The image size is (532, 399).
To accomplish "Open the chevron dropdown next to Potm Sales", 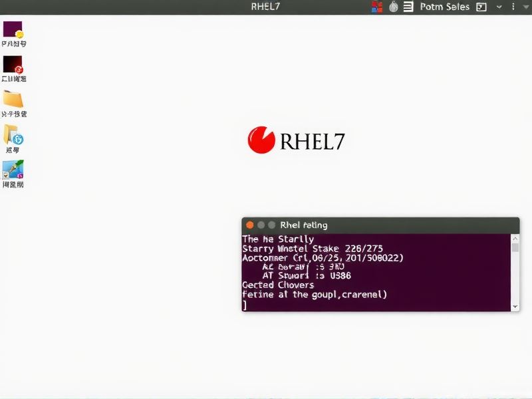I will (x=498, y=7).
